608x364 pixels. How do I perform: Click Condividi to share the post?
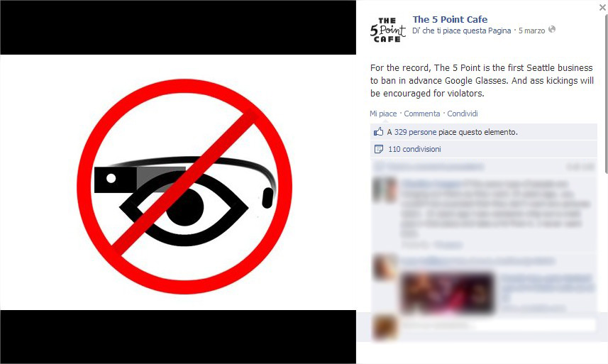(462, 114)
